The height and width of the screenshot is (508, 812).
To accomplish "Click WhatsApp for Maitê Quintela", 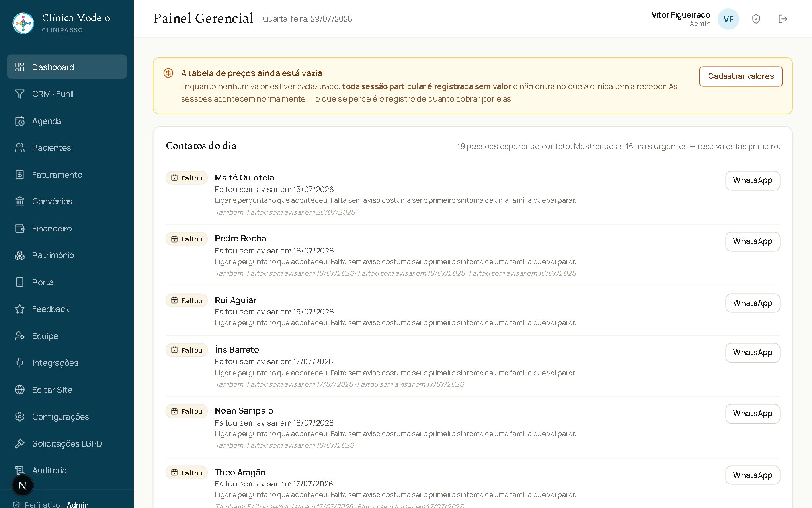I will (753, 180).
